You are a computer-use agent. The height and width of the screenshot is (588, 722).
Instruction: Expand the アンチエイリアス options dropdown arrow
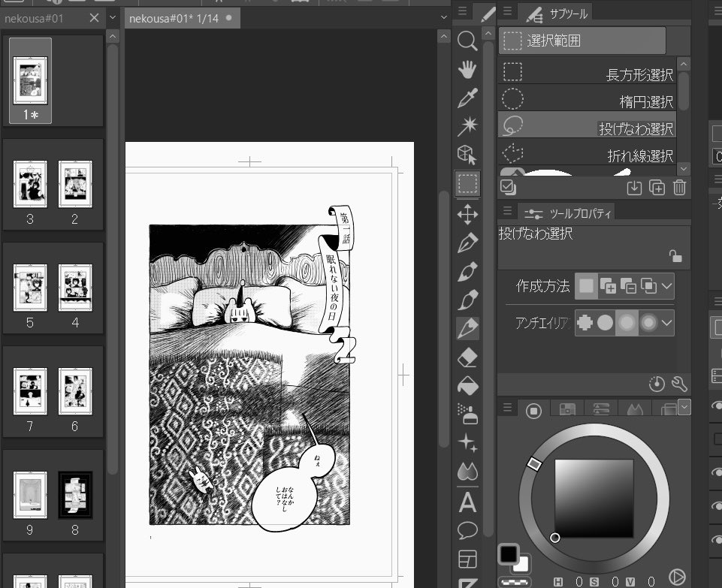[666, 322]
